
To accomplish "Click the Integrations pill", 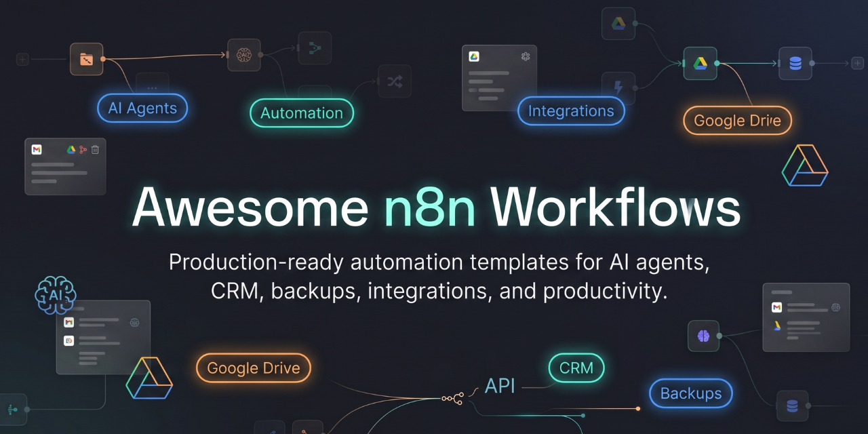I will [x=571, y=111].
